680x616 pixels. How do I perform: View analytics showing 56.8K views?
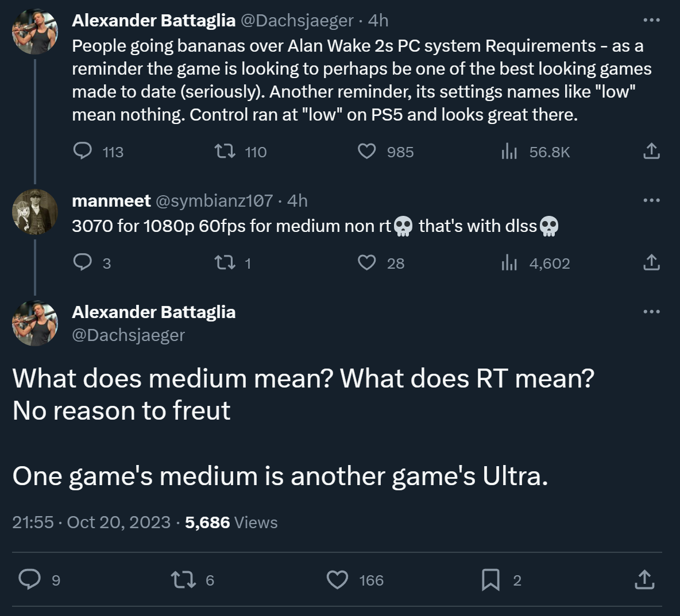click(509, 152)
